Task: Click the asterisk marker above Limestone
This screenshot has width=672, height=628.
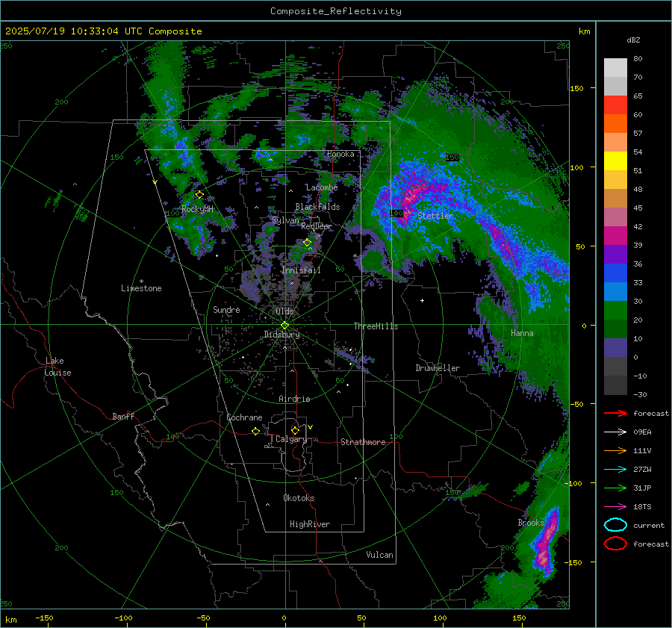Action: click(141, 282)
